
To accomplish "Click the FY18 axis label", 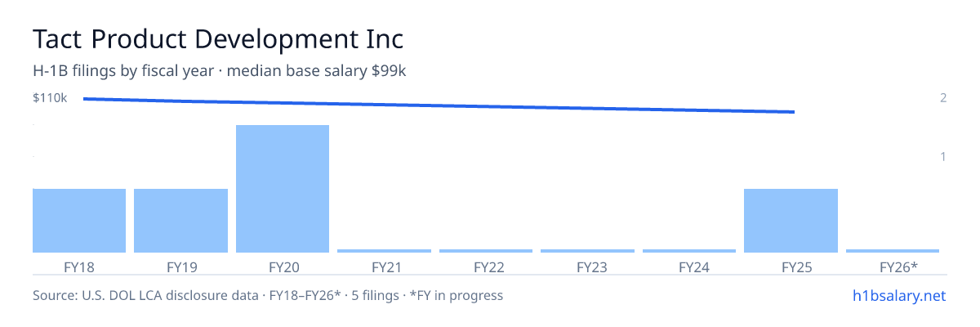I will coord(79,267).
